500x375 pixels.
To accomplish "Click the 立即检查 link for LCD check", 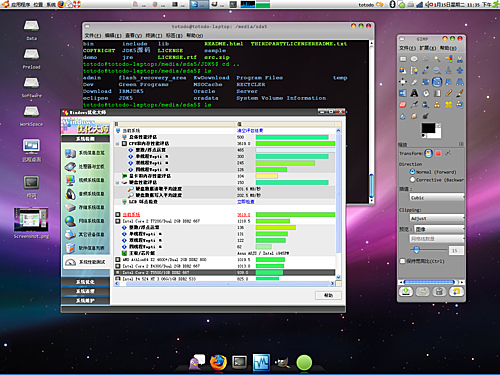I will [x=245, y=202].
